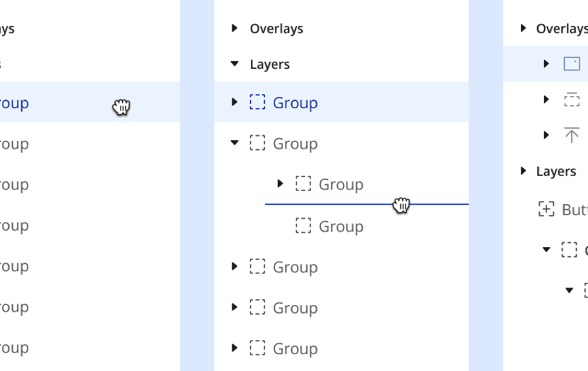The width and height of the screenshot is (588, 371).
Task: Expand Layers section in right panel
Action: pyautogui.click(x=523, y=171)
